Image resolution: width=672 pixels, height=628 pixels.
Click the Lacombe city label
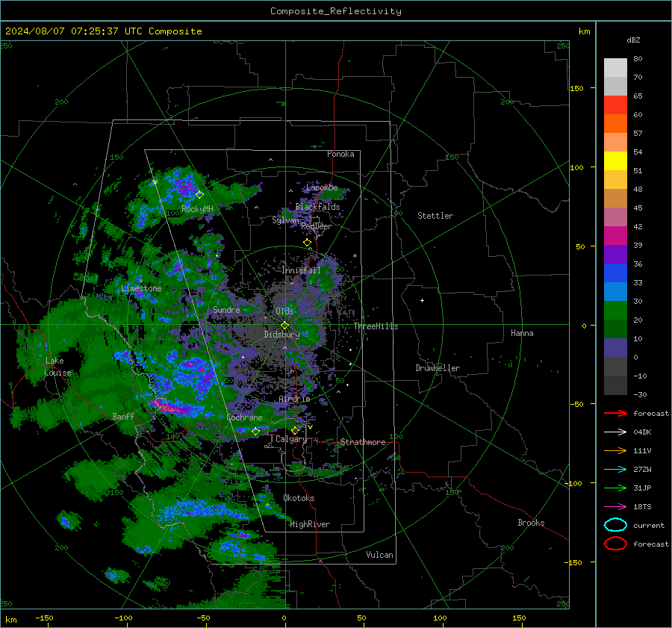[x=322, y=187]
